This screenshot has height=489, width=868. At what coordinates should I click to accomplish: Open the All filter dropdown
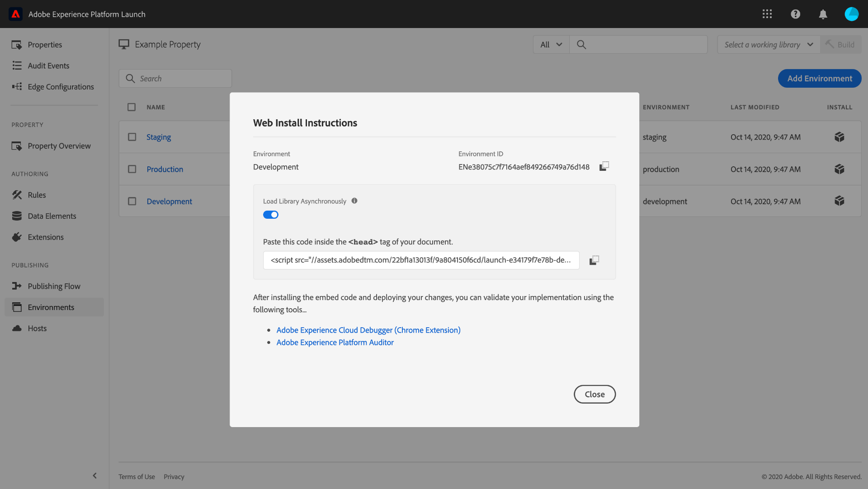point(551,44)
